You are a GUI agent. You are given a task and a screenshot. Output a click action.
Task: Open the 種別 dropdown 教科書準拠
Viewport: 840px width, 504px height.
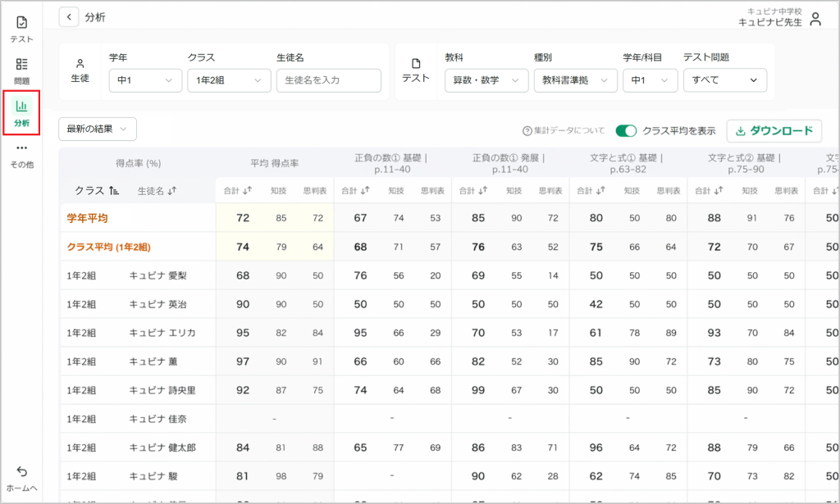click(575, 80)
